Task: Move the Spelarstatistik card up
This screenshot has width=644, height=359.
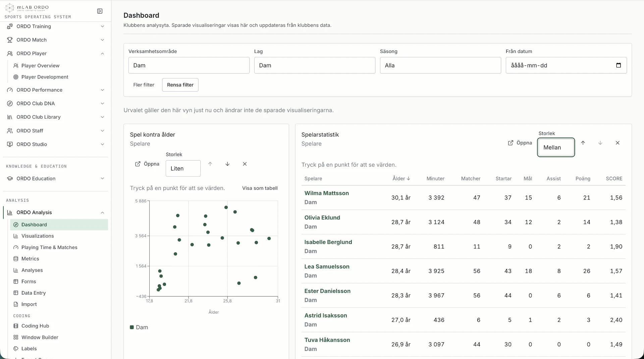Action: [x=583, y=143]
